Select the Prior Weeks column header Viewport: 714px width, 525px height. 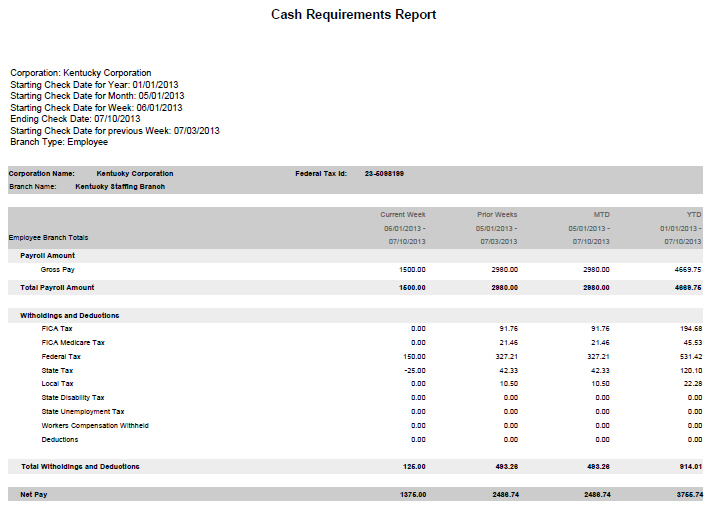click(x=497, y=214)
